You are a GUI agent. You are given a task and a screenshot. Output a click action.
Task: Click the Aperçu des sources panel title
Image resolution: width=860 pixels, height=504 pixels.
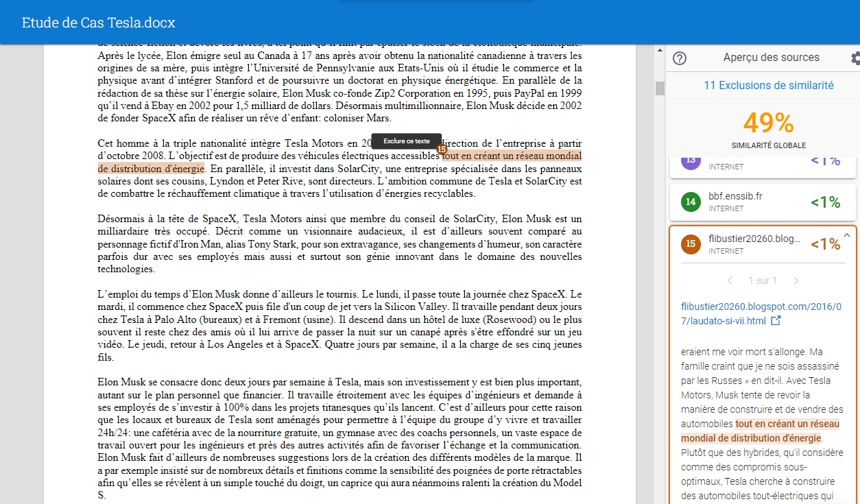point(771,58)
